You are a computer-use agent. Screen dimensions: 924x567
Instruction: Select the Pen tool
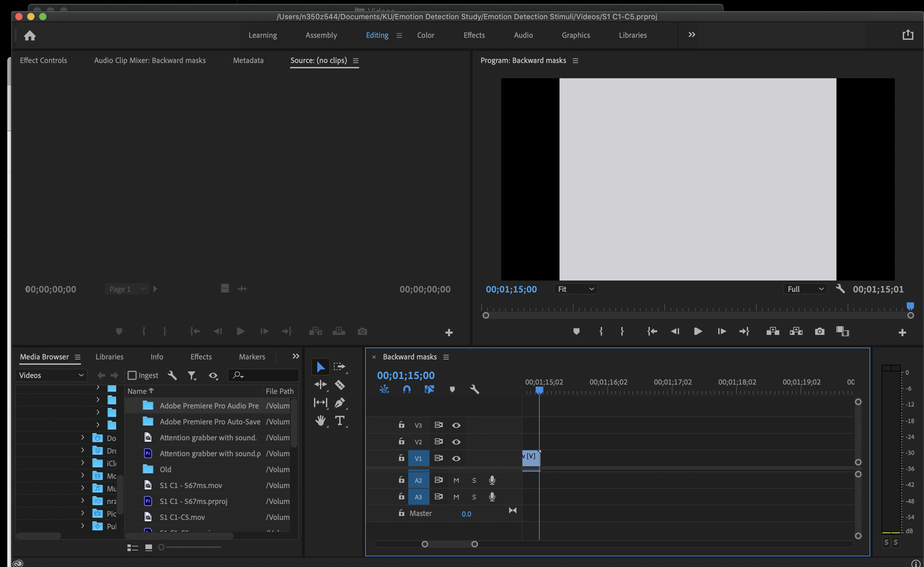pyautogui.click(x=340, y=403)
